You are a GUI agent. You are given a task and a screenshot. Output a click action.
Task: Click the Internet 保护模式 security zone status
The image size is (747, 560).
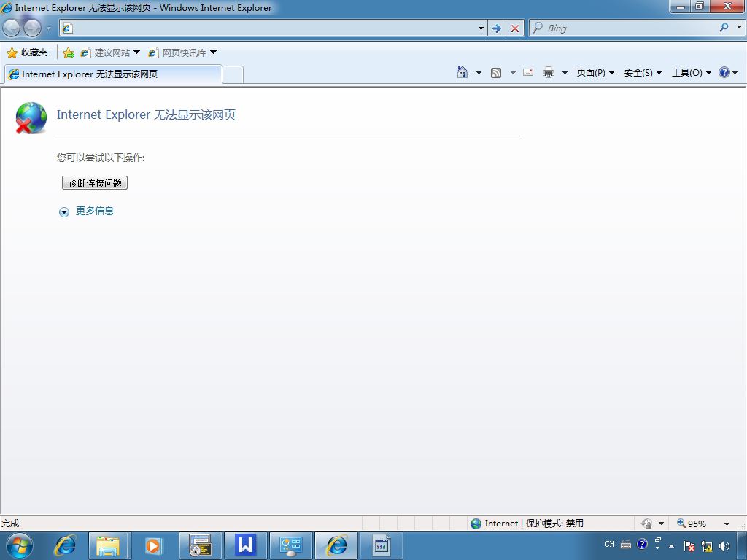(527, 524)
